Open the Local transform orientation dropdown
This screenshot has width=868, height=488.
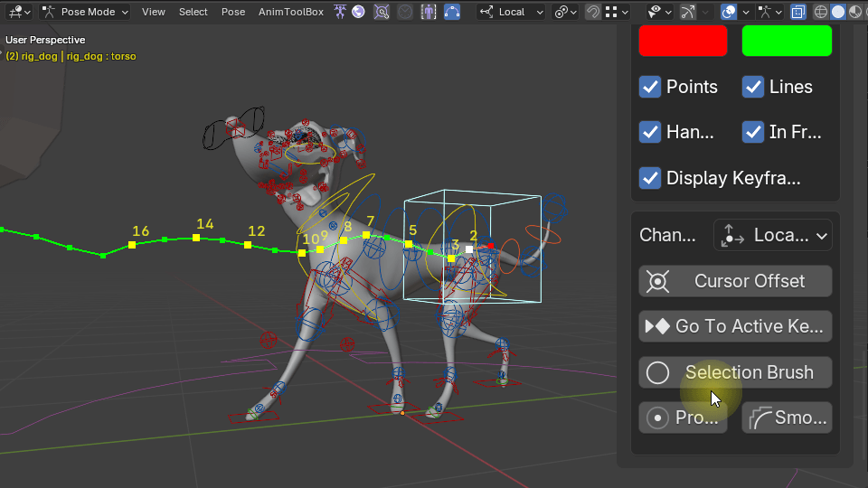tap(512, 12)
